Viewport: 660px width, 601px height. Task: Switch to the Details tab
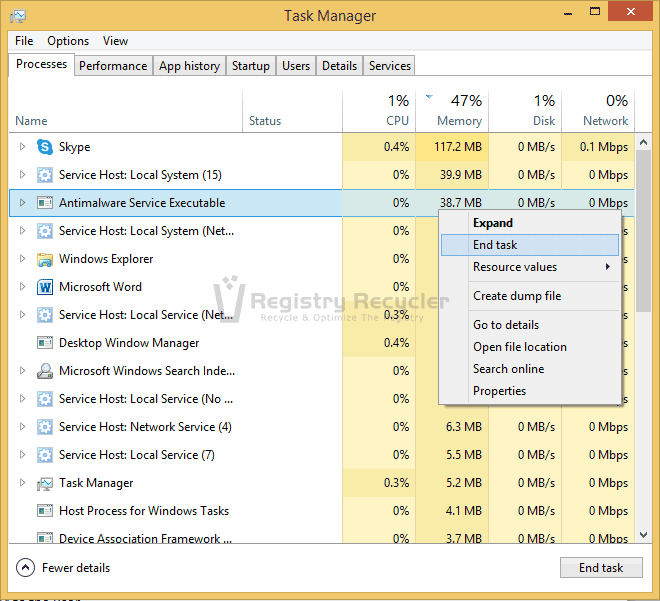[339, 66]
